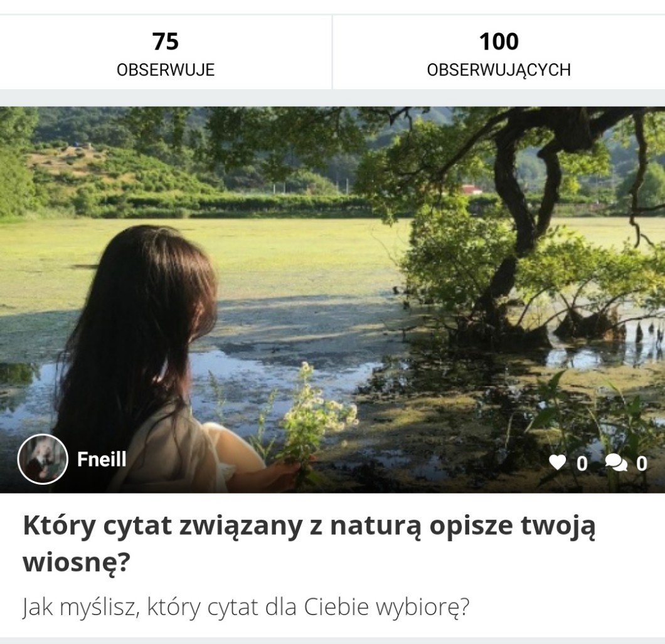Screen dimensions: 665x644
Task: Select the 100 followers number
Action: (x=499, y=41)
